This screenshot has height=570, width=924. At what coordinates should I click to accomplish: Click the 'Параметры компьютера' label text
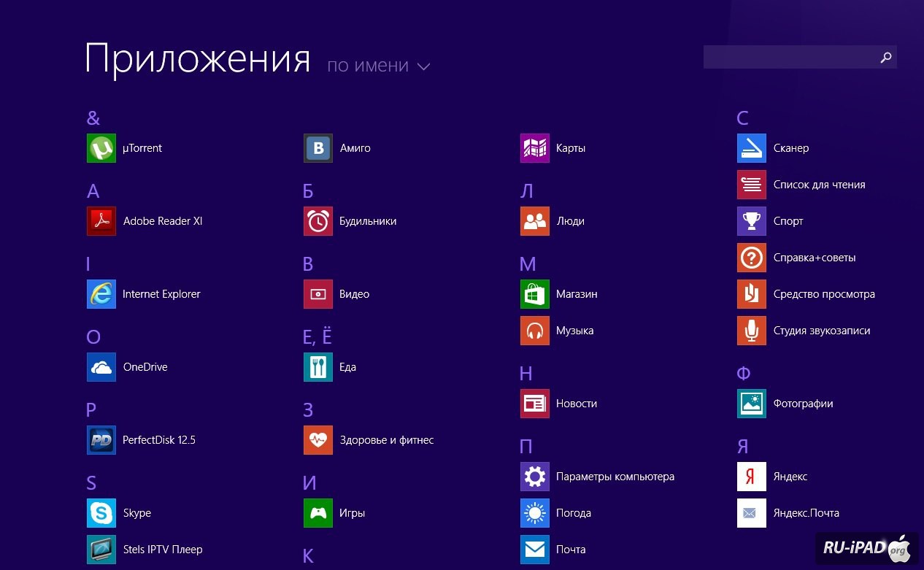click(615, 477)
